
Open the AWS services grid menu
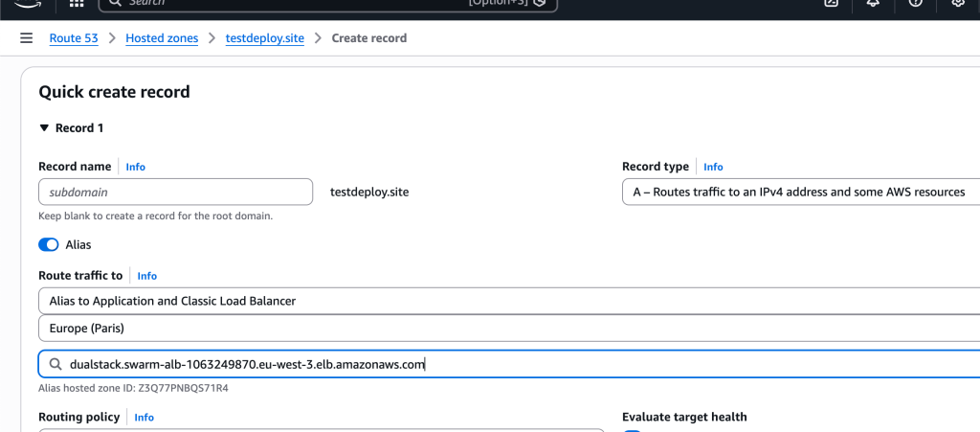76,3
